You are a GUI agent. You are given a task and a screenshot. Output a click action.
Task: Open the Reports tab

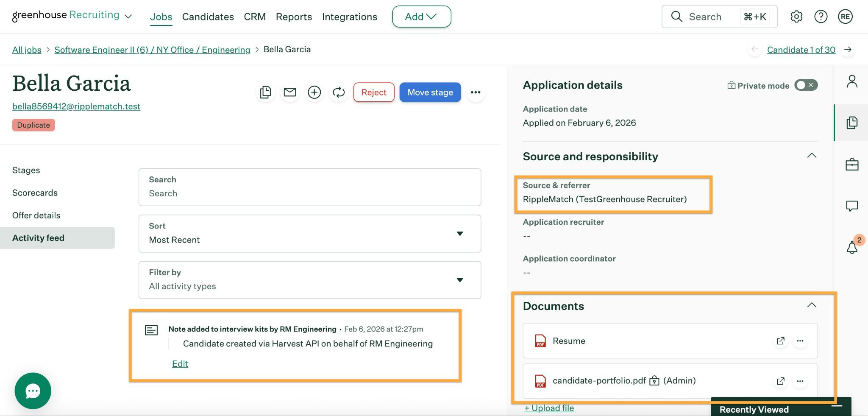pyautogui.click(x=294, y=17)
